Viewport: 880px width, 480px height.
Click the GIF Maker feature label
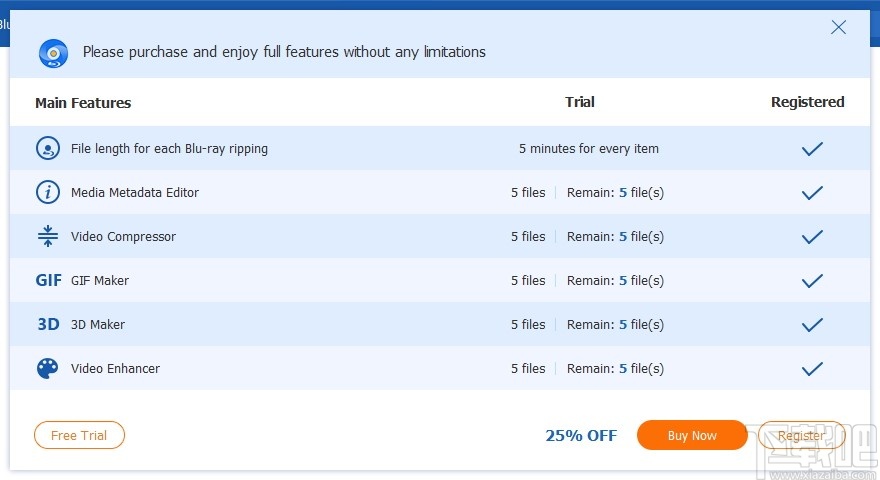[100, 281]
